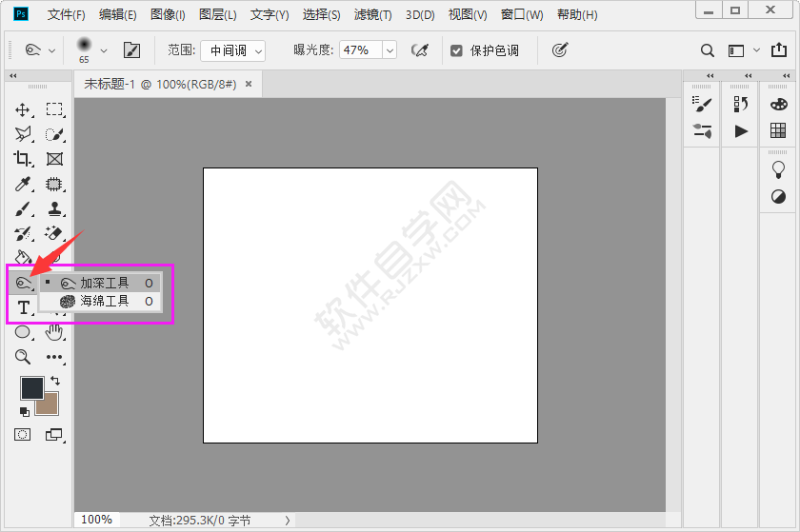Click the dark foreground color swatch
Screen dimensions: 800x532
[x=31, y=388]
